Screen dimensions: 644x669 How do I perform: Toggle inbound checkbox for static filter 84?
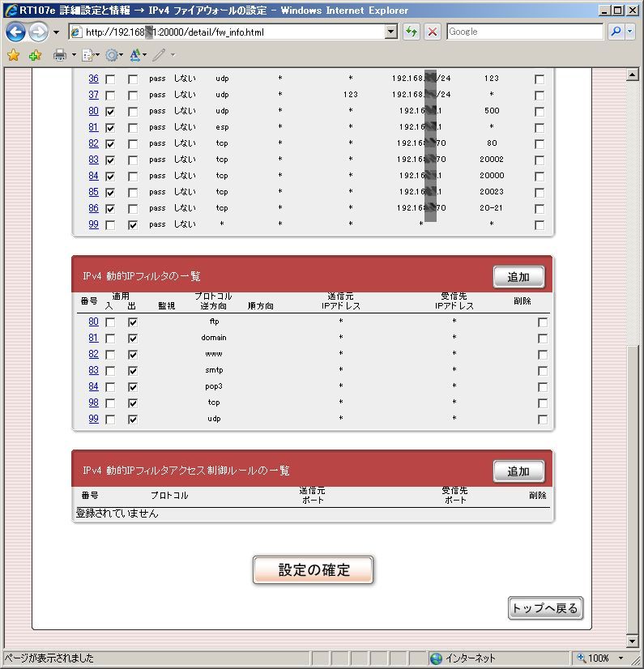110,177
